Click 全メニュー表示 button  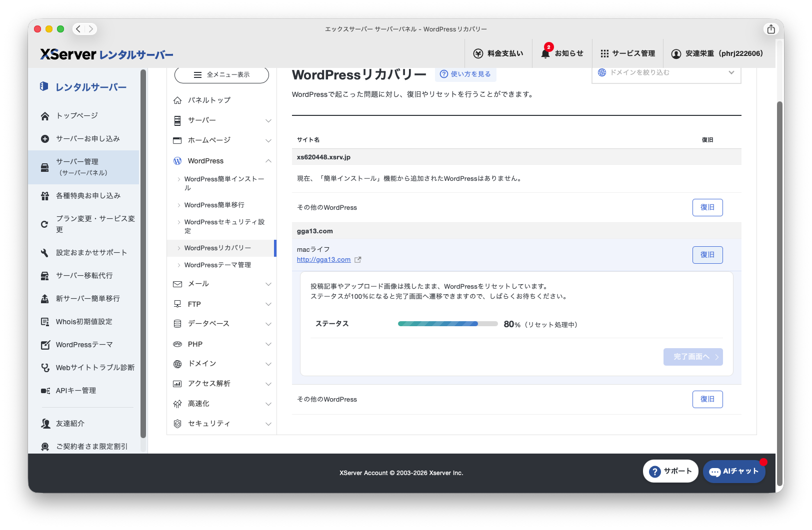point(221,75)
